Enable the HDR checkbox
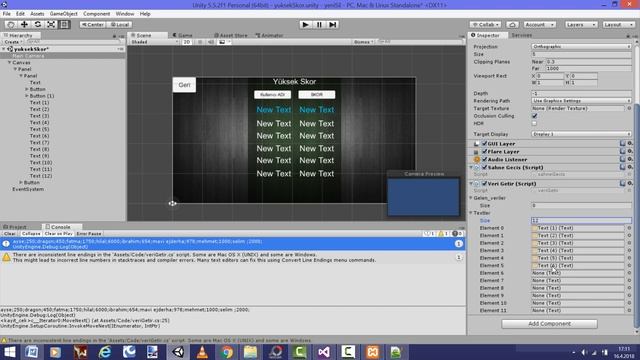 534,123
